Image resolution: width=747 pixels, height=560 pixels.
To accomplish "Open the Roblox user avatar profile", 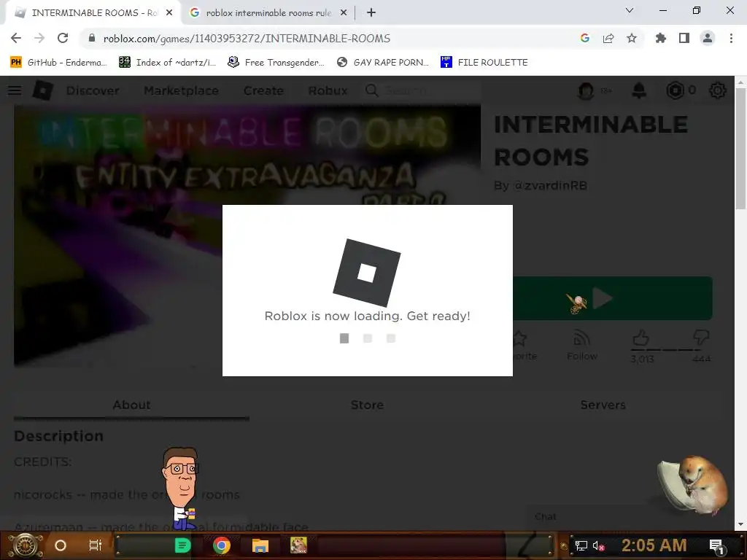I will pos(586,90).
